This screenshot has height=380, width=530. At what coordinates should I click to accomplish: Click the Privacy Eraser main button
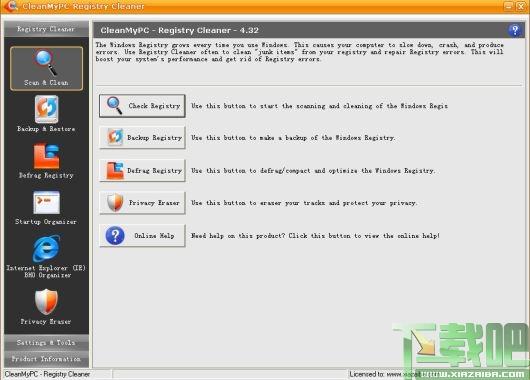click(x=142, y=203)
